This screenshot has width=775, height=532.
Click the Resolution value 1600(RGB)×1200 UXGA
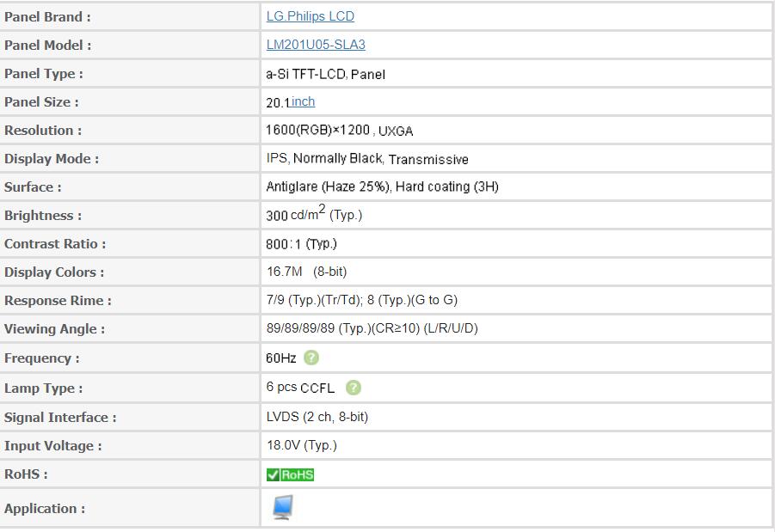click(x=339, y=131)
